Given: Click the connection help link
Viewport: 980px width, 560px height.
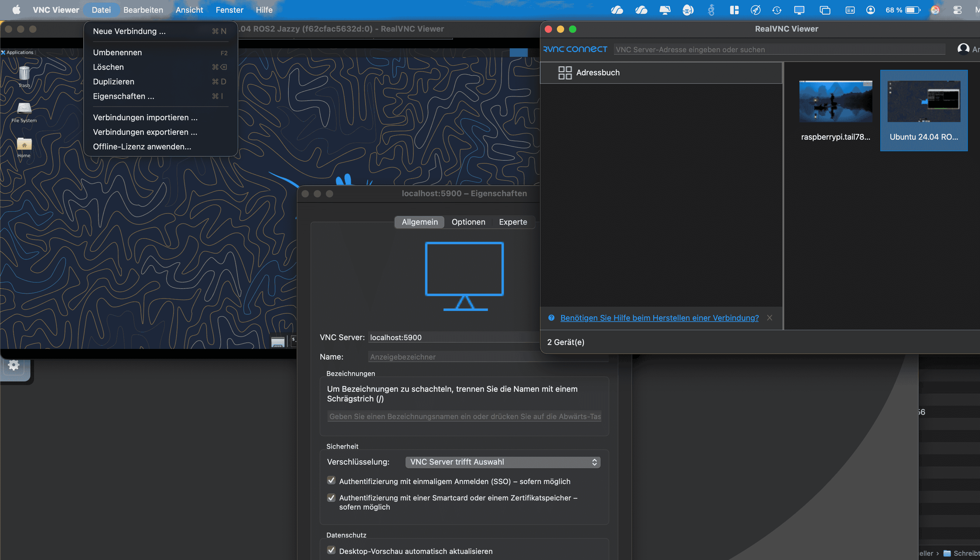Looking at the screenshot, I should [659, 318].
